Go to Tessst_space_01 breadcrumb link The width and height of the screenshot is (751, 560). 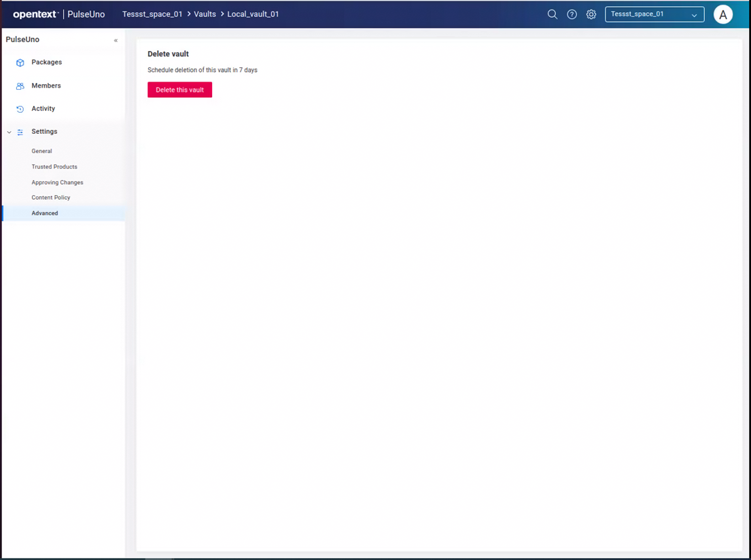click(152, 14)
